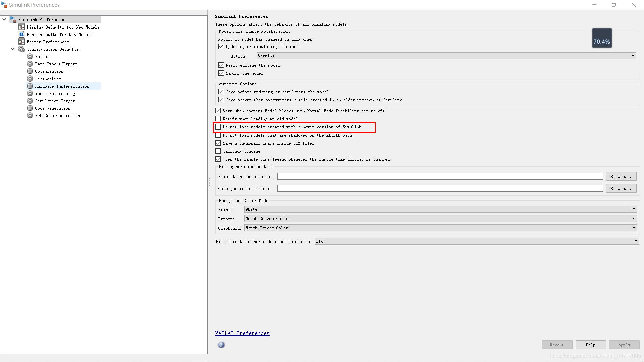Uncheck Updating or simulating the model
Screen dimensions: 644x362
point(221,46)
